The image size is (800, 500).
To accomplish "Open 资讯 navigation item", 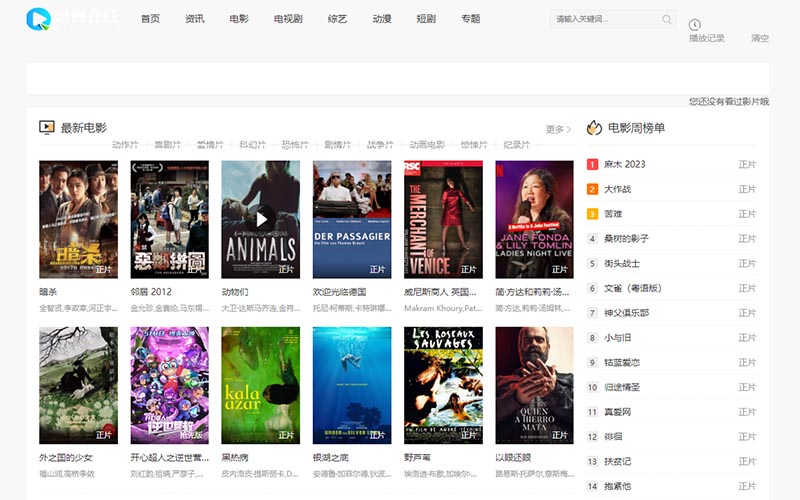I will point(195,19).
